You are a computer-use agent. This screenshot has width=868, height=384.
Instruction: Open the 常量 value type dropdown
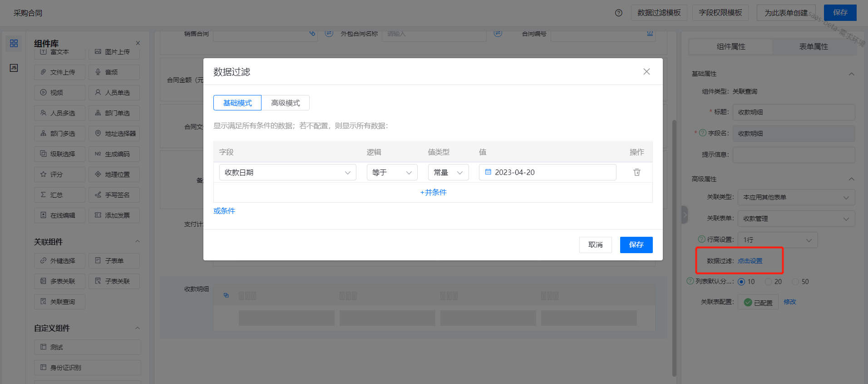[448, 172]
